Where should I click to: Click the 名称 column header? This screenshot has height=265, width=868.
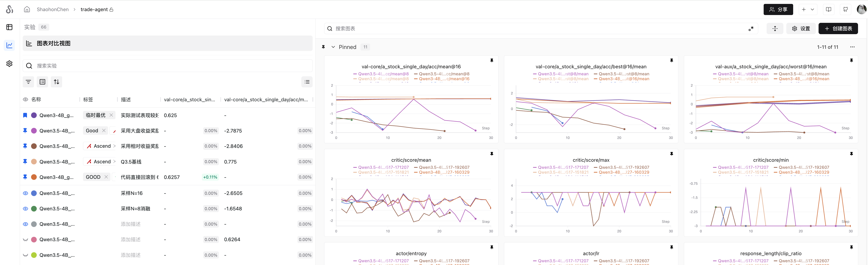36,100
